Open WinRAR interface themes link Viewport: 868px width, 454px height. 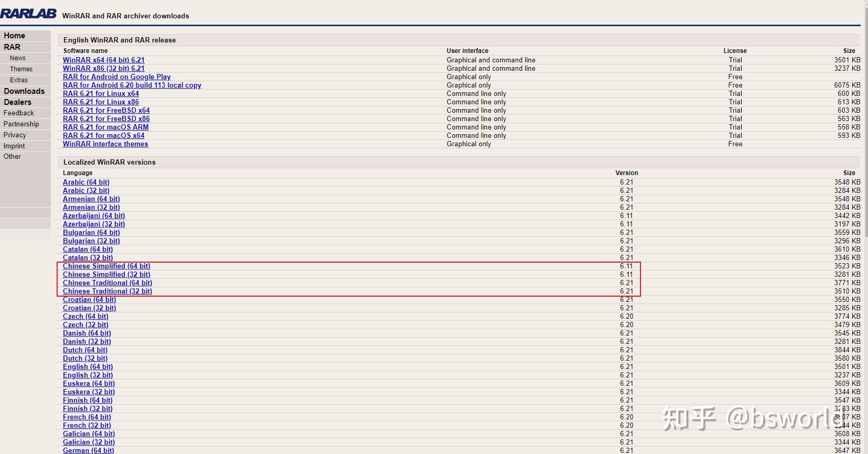(x=105, y=144)
